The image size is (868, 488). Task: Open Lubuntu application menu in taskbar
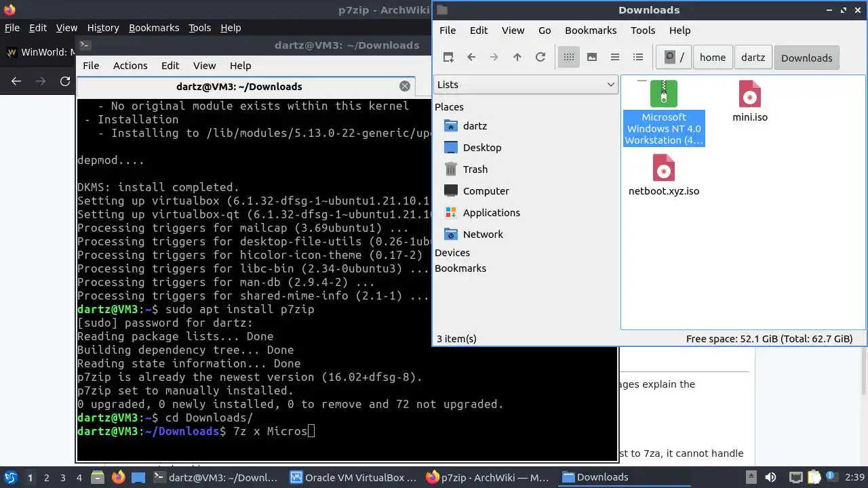(10, 478)
